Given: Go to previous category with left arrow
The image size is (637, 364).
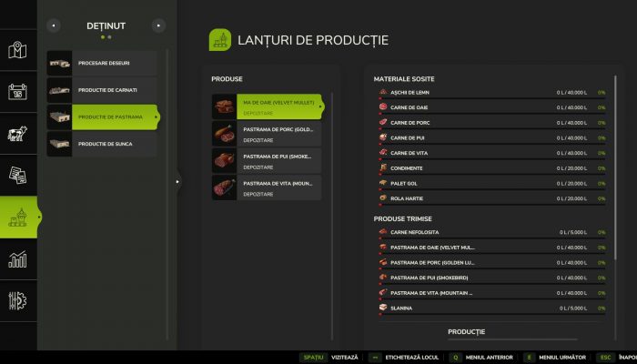Looking at the screenshot, I should point(54,25).
